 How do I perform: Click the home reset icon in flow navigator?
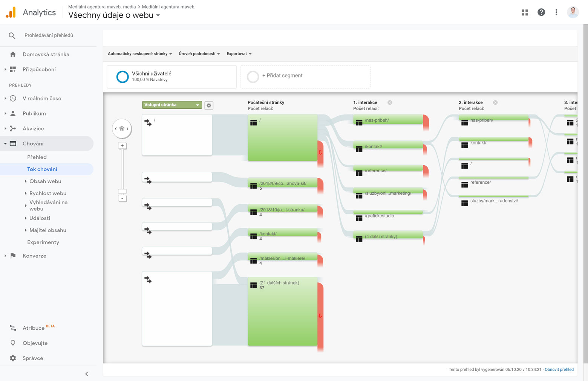pyautogui.click(x=122, y=128)
